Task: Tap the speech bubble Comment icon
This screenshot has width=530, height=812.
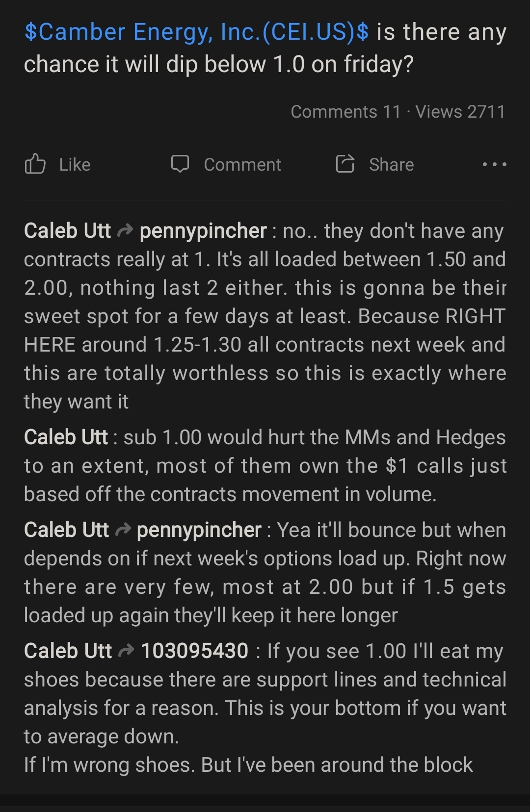Action: tap(180, 164)
